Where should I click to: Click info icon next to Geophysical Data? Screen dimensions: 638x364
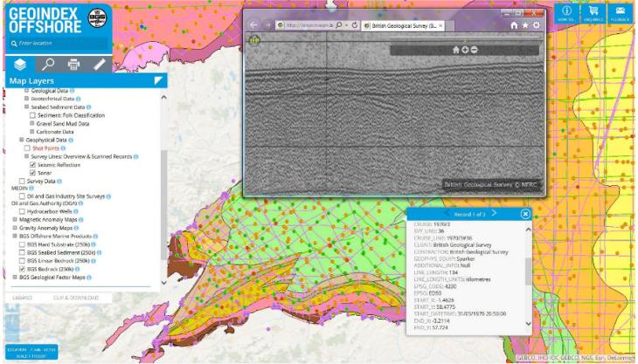point(71,141)
